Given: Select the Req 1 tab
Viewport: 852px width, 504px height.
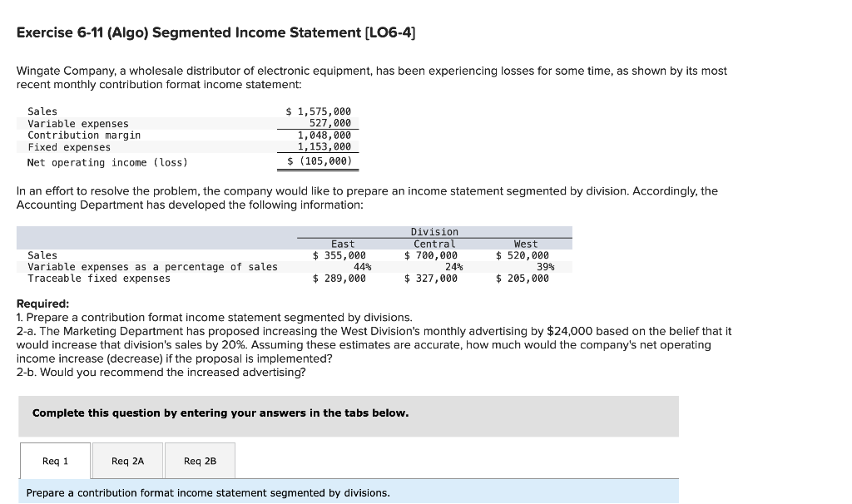Looking at the screenshot, I should 54,461.
